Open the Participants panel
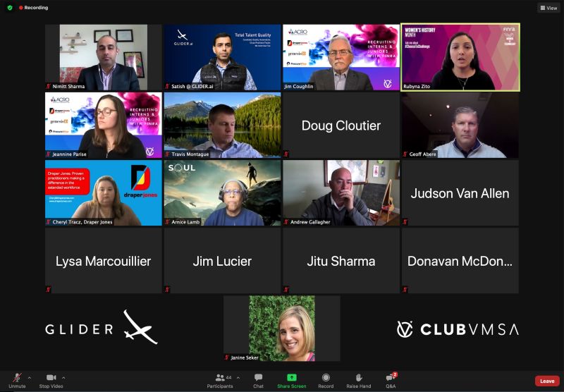The image size is (564, 392). point(220,381)
